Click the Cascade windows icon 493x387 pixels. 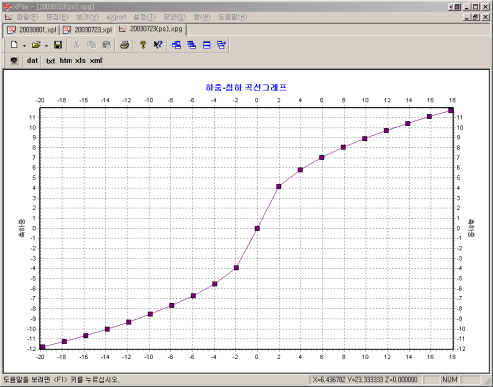pos(176,45)
